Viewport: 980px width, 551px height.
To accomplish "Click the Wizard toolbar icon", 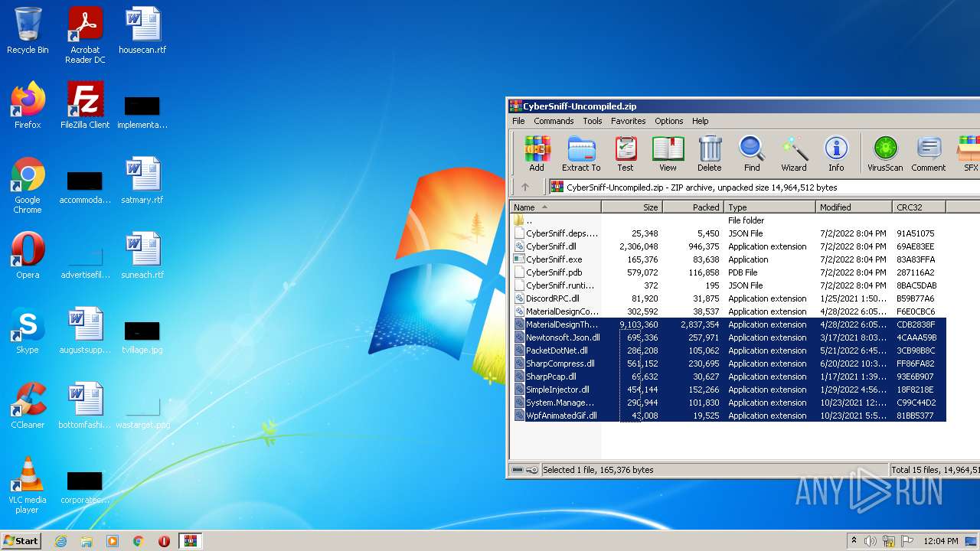I will [x=794, y=154].
